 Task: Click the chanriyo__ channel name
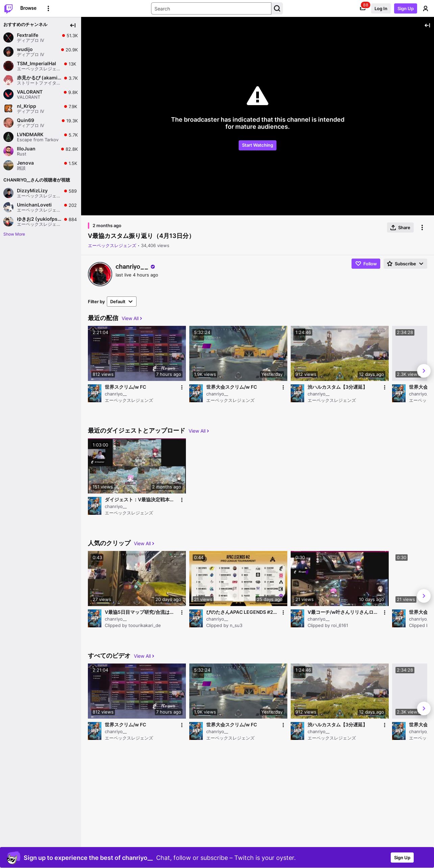pos(132,267)
